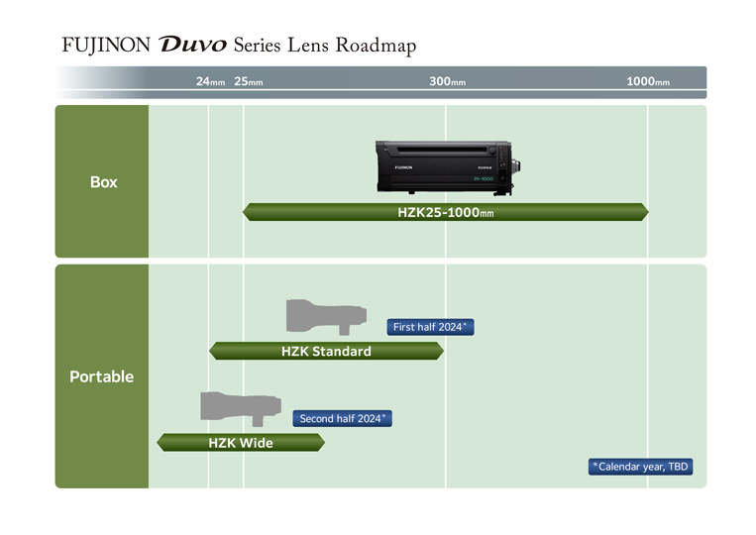Click the FUJINON brand name in title
The height and width of the screenshot is (535, 756).
coord(106,46)
